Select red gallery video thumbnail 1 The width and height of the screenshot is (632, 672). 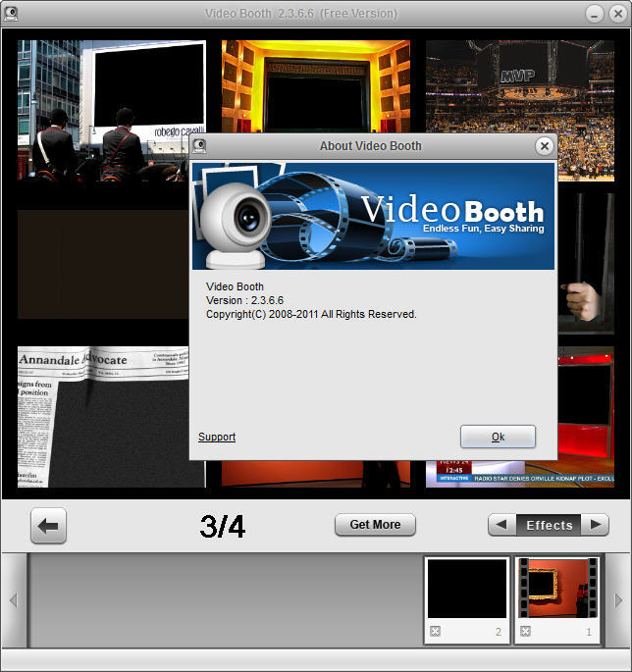coord(557,588)
